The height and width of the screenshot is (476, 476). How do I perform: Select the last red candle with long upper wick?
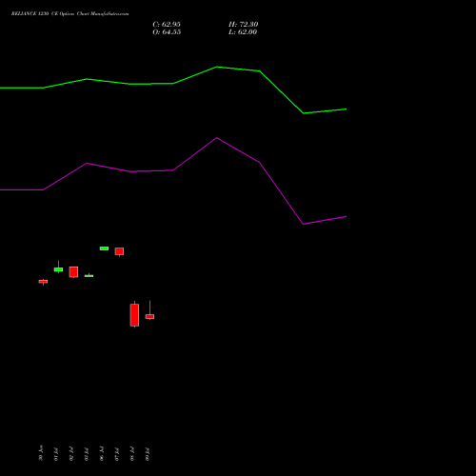(x=149, y=316)
